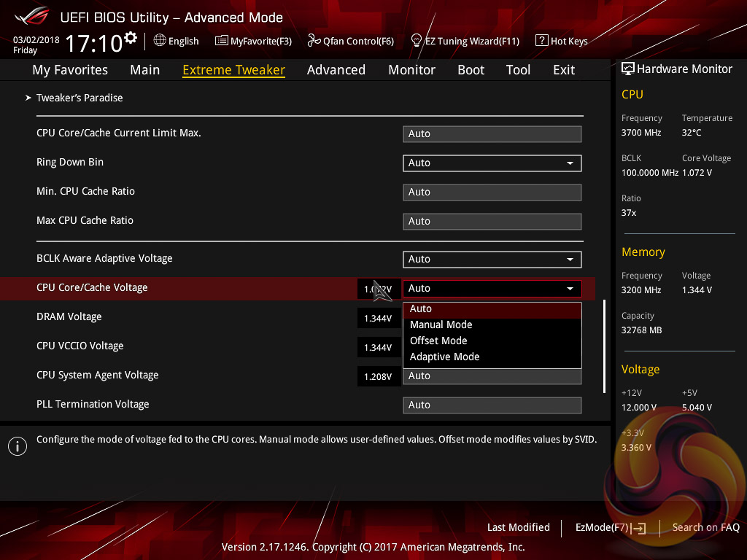Collapse CPU Core/Cache Voltage dropdown

pos(492,289)
